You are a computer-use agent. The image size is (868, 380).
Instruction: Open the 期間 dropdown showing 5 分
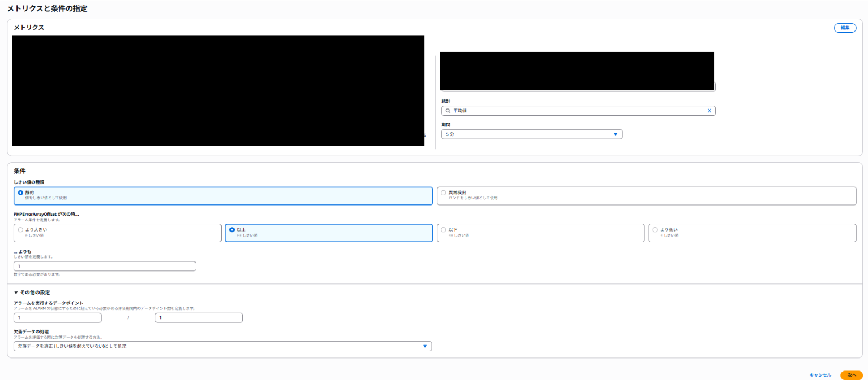coord(531,134)
